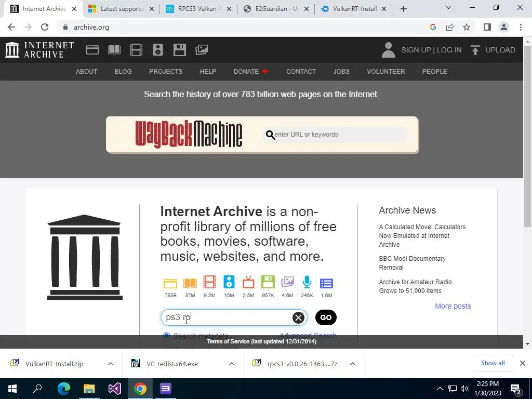Click the share page icon in address bar
Image resolution: width=532 pixels, height=399 pixels.
click(x=450, y=27)
